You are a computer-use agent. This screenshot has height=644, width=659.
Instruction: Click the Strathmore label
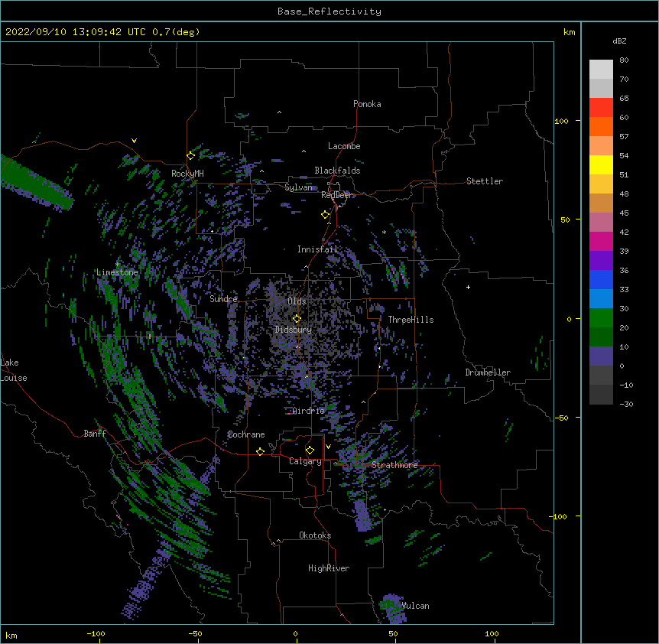coord(394,465)
